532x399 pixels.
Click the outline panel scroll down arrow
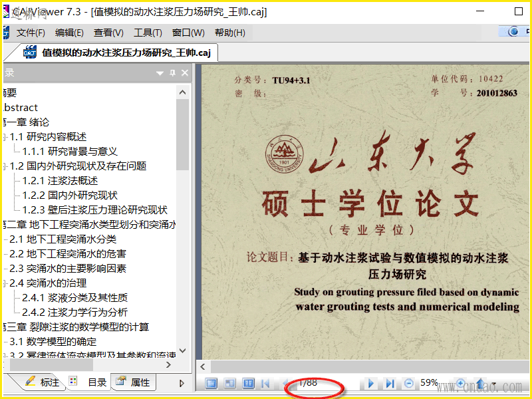click(x=182, y=350)
